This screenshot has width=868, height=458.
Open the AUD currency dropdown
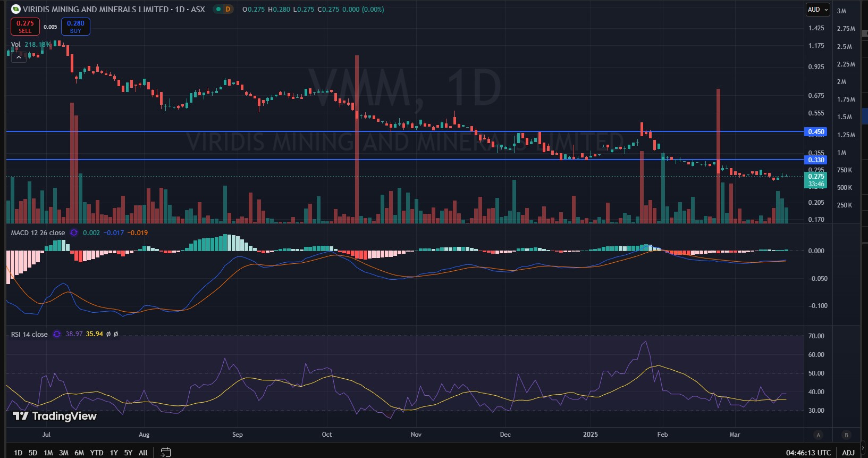point(818,10)
